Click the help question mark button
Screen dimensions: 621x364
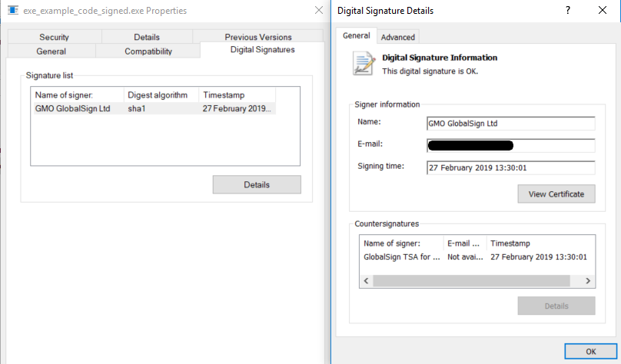pos(568,11)
